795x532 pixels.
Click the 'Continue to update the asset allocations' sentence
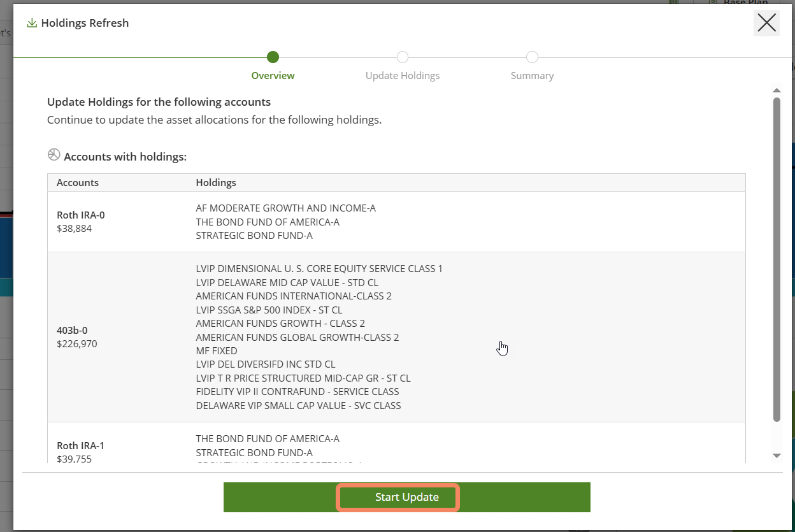point(215,119)
